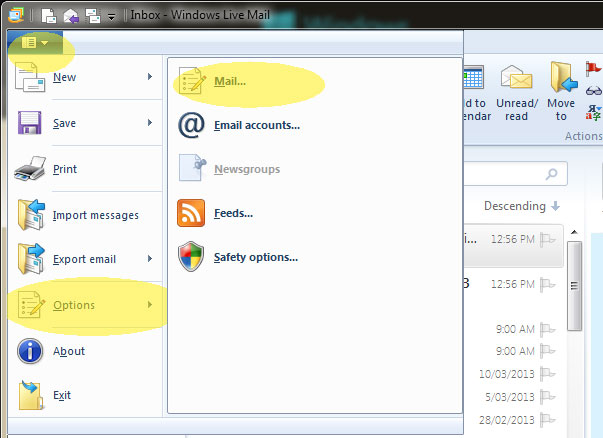
Task: Click the Safety options shield icon
Action: tap(191, 256)
